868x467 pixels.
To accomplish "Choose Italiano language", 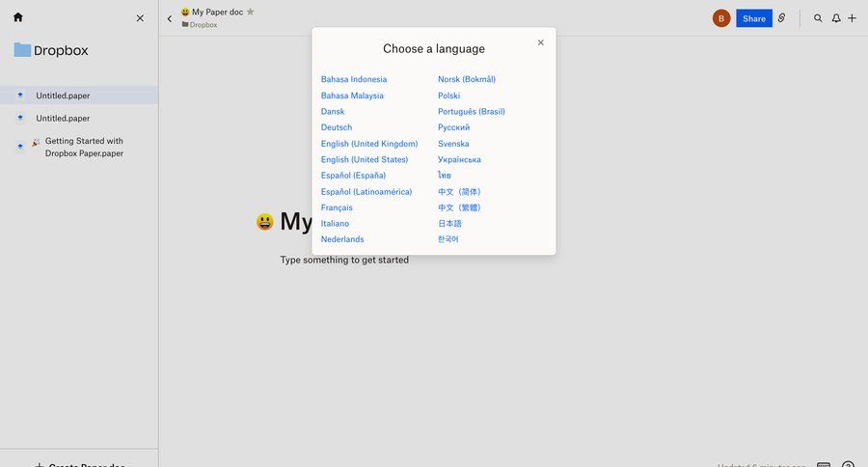I will tap(335, 224).
